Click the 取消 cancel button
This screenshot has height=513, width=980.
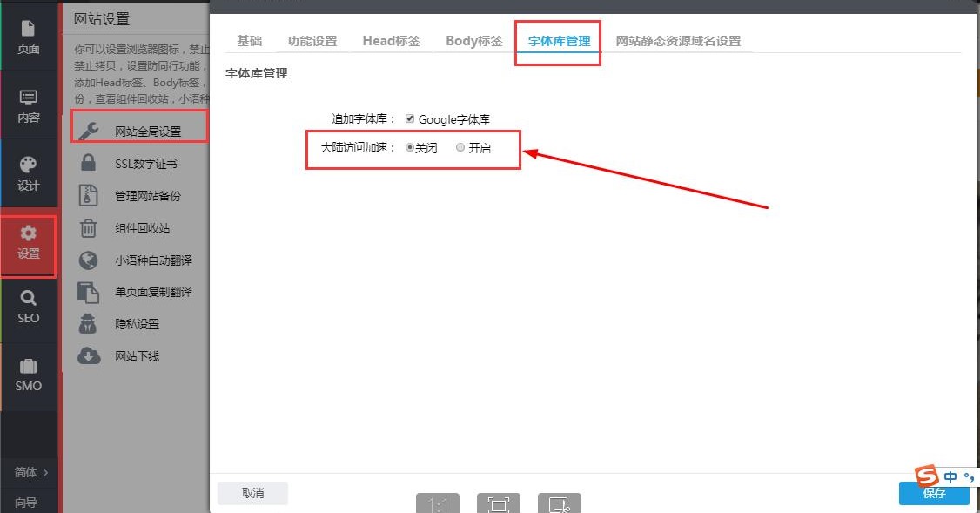[252, 493]
